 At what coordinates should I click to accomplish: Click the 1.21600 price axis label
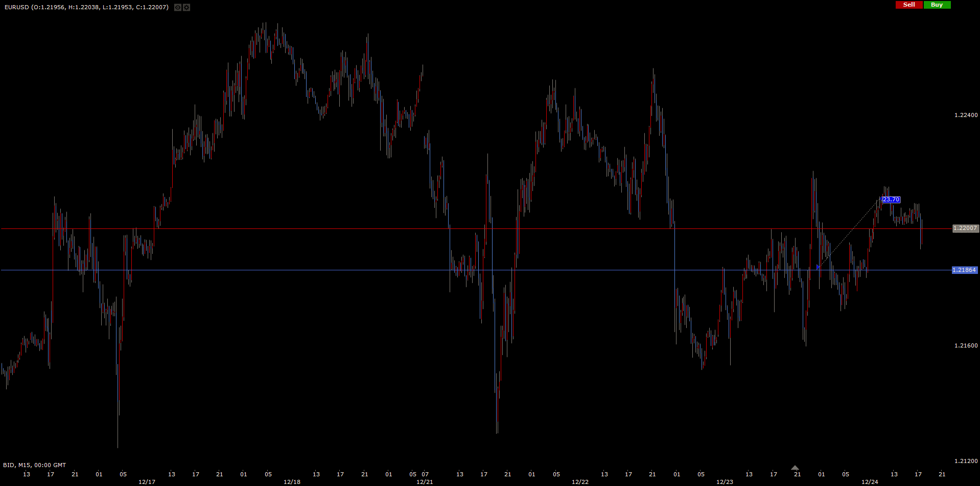pyautogui.click(x=966, y=345)
